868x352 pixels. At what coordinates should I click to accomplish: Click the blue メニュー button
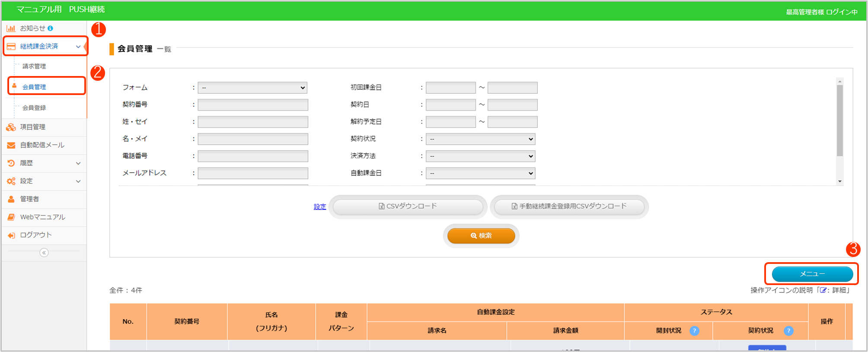[812, 274]
